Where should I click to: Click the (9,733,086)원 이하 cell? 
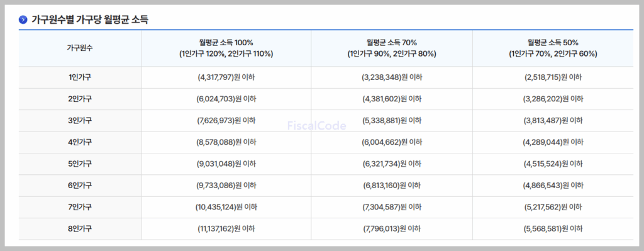226,186
